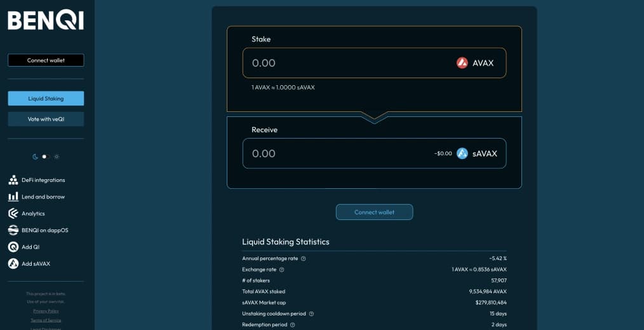
Task: Toggle the dark/light theme switch
Action: (x=45, y=156)
